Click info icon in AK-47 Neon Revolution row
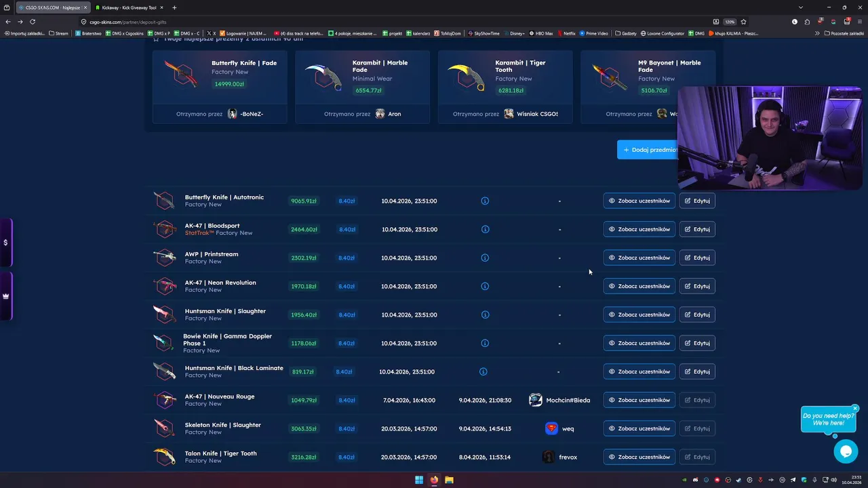Viewport: 868px width, 488px height. 485,286
